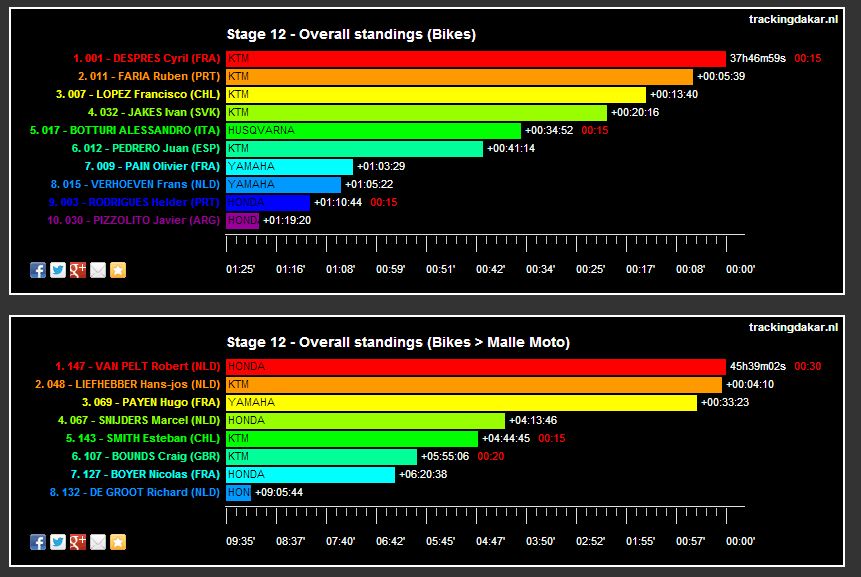This screenshot has width=861, height=577.
Task: Click red penalty '00:15' beside Rodrigues
Action: 384,202
